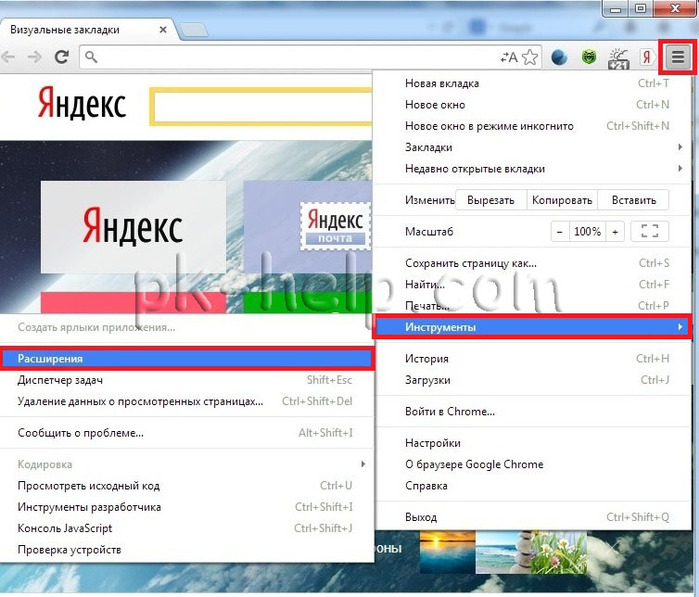Expand the Закладки submenu

coord(533,148)
